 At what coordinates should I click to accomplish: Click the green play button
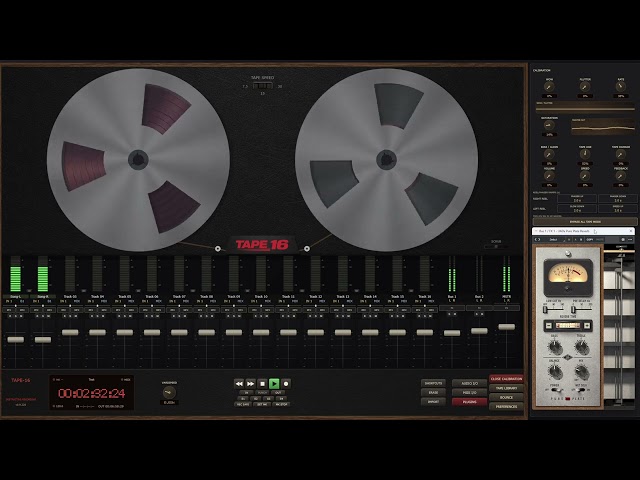click(x=274, y=384)
